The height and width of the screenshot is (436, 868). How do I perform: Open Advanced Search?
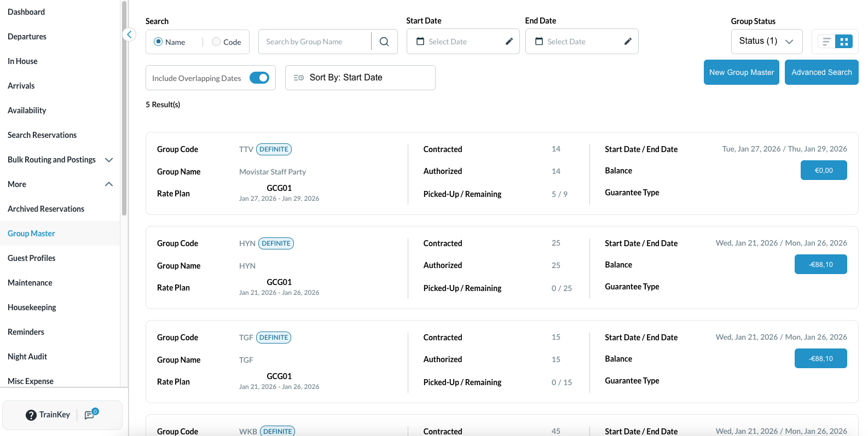(821, 72)
